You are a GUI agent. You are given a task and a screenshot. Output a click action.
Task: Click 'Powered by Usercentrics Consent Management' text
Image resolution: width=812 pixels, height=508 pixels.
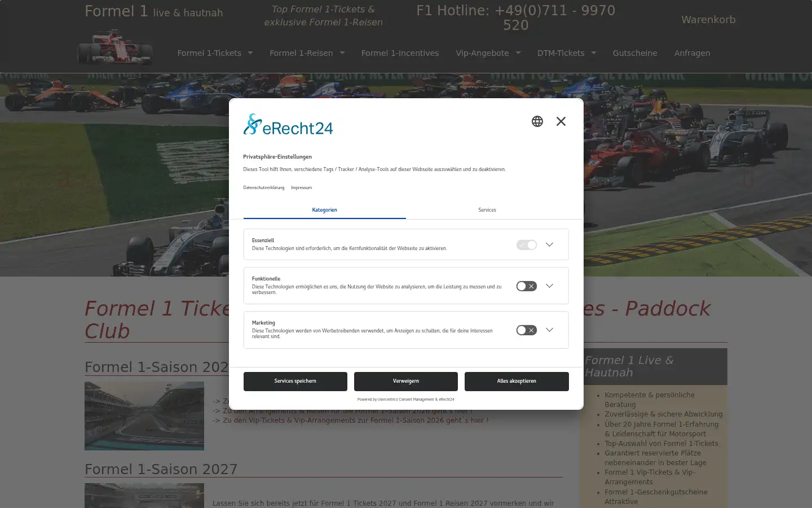pyautogui.click(x=406, y=400)
